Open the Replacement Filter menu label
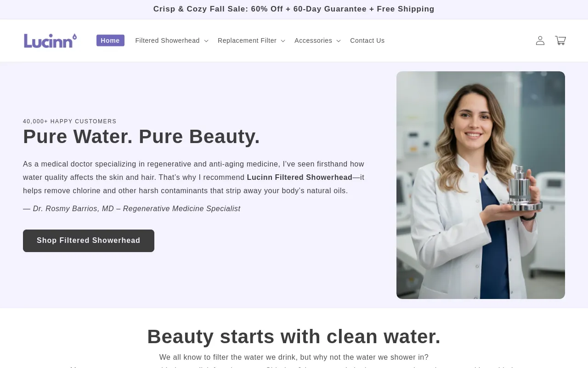Screen dimensions: 588x368 (x=247, y=40)
